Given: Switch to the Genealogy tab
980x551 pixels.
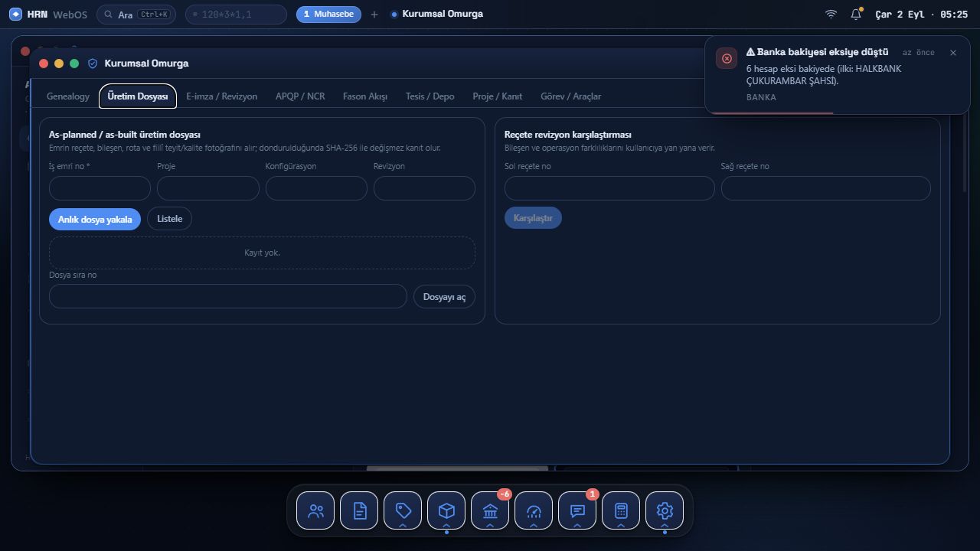Looking at the screenshot, I should pos(68,96).
